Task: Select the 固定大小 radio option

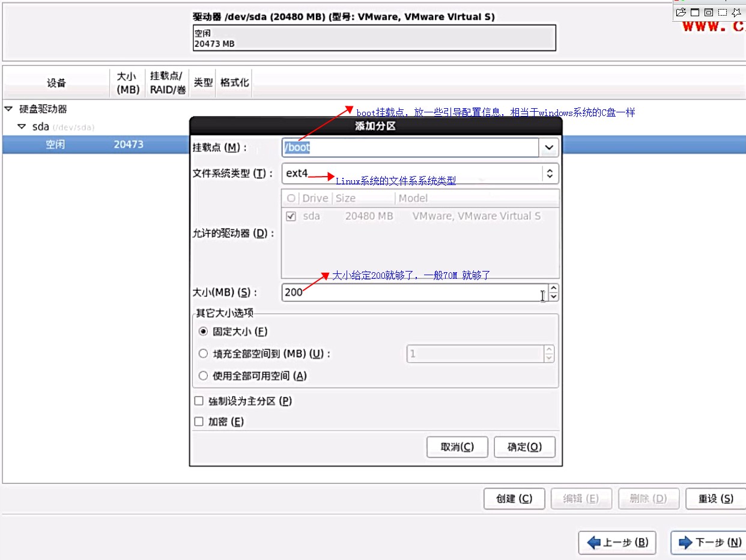Action: pos(204,332)
